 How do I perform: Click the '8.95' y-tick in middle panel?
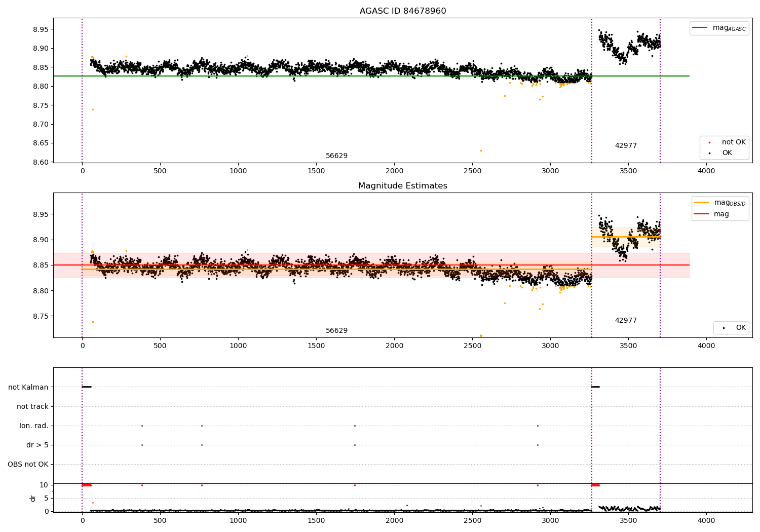coord(41,214)
